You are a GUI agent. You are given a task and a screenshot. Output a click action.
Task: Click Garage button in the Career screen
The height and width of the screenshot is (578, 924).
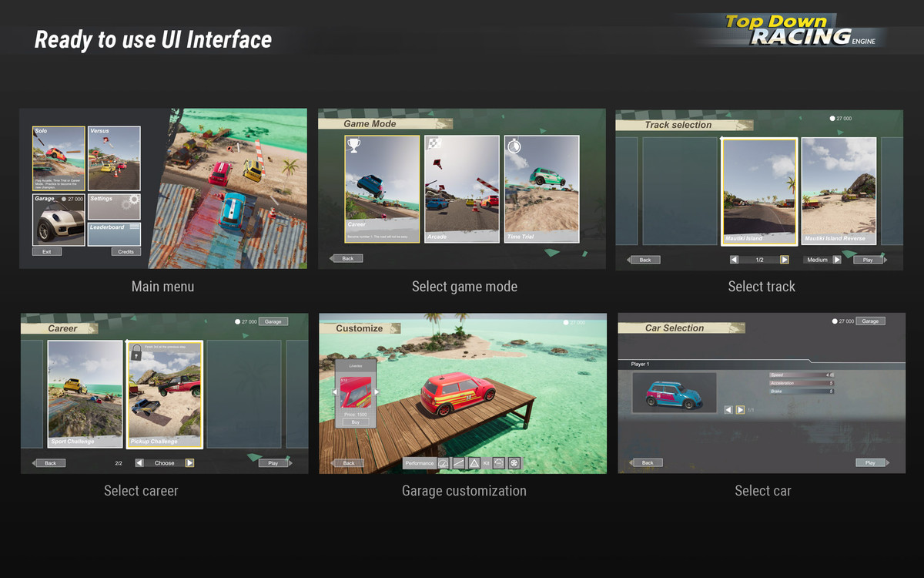273,321
